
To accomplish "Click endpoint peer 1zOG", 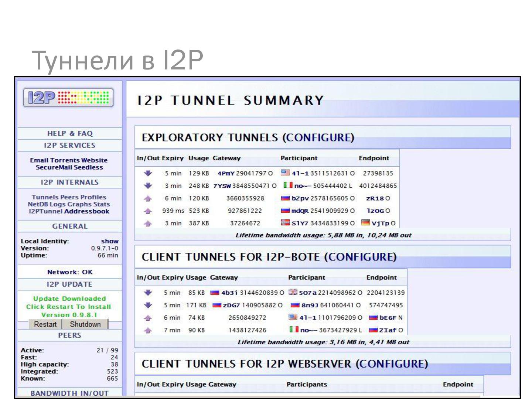I will tap(375, 211).
